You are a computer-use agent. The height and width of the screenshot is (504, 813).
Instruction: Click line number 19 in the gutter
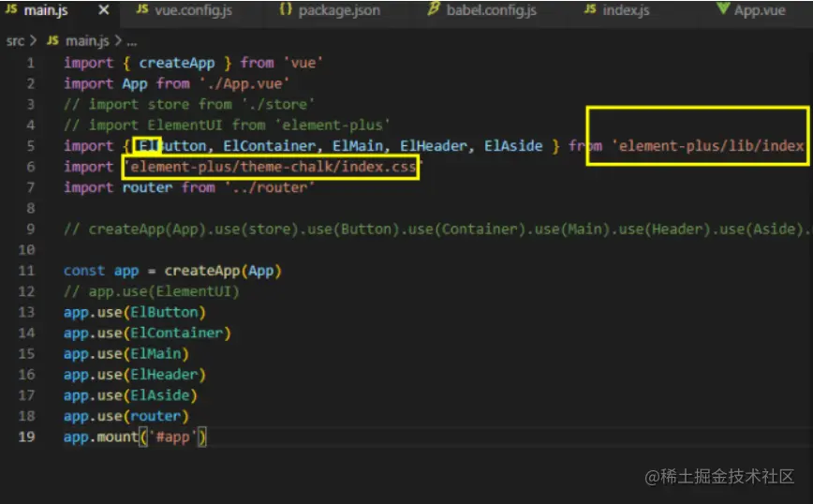tap(26, 437)
